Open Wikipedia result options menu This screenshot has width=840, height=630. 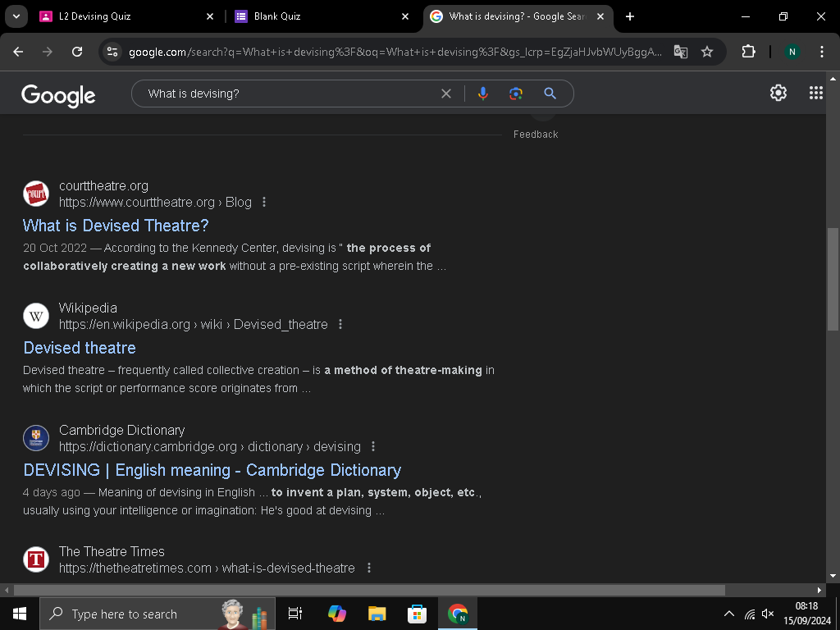tap(340, 324)
